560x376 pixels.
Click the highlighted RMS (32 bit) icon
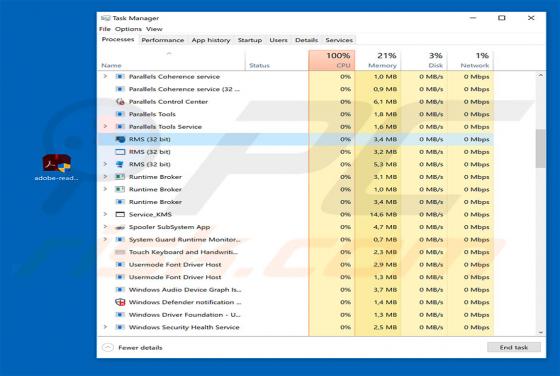tap(120, 139)
